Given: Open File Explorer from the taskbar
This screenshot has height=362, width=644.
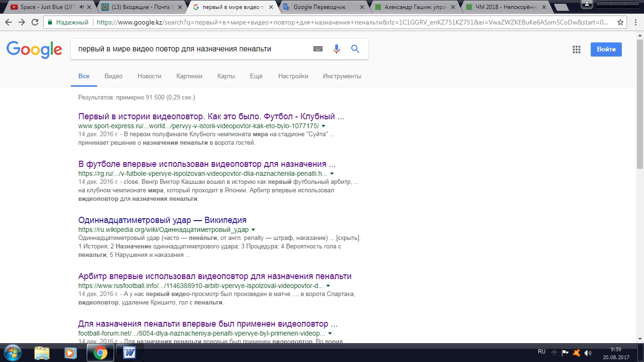Looking at the screenshot, I should [x=42, y=353].
